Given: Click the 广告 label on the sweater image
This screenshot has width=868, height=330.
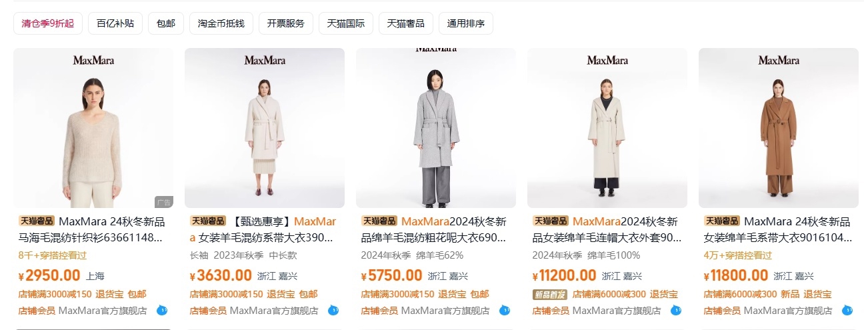Looking at the screenshot, I should pyautogui.click(x=163, y=202).
